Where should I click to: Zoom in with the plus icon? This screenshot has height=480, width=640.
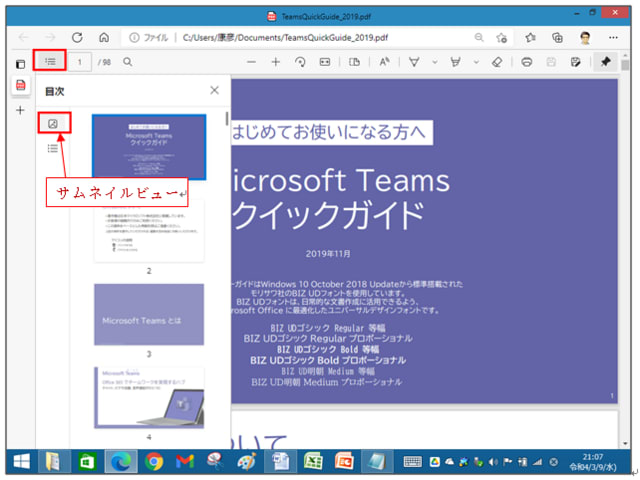[x=276, y=62]
